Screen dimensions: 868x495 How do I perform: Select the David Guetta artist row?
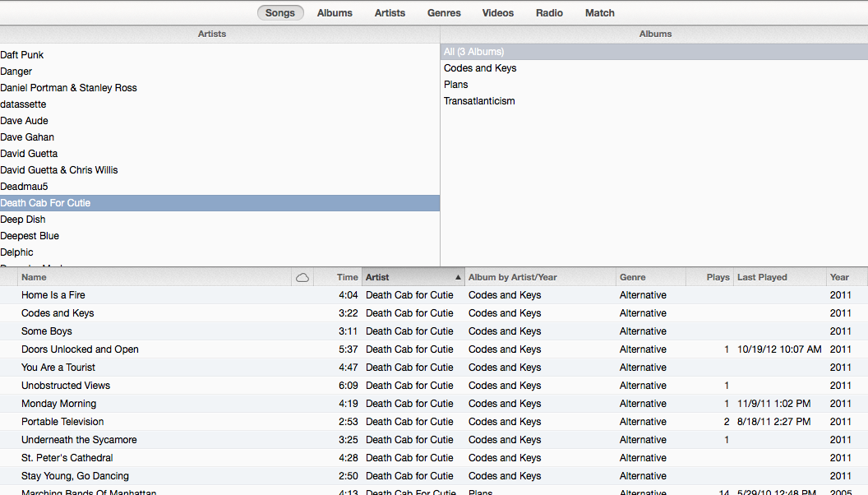click(x=219, y=154)
